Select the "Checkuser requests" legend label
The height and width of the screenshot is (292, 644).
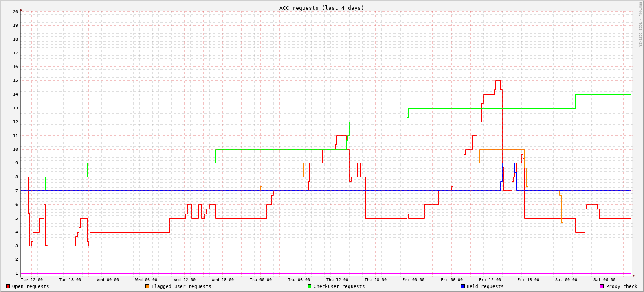(339, 286)
